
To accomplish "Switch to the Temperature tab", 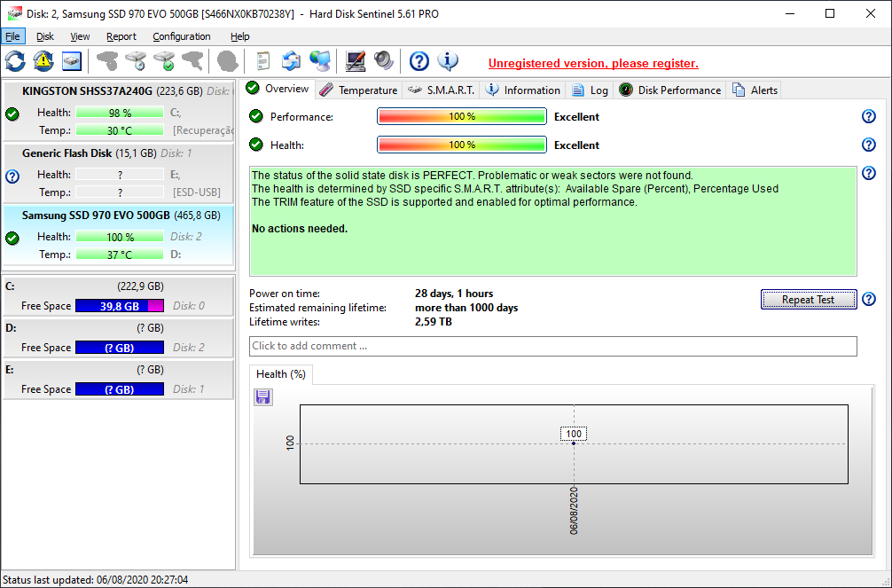I will tap(358, 90).
